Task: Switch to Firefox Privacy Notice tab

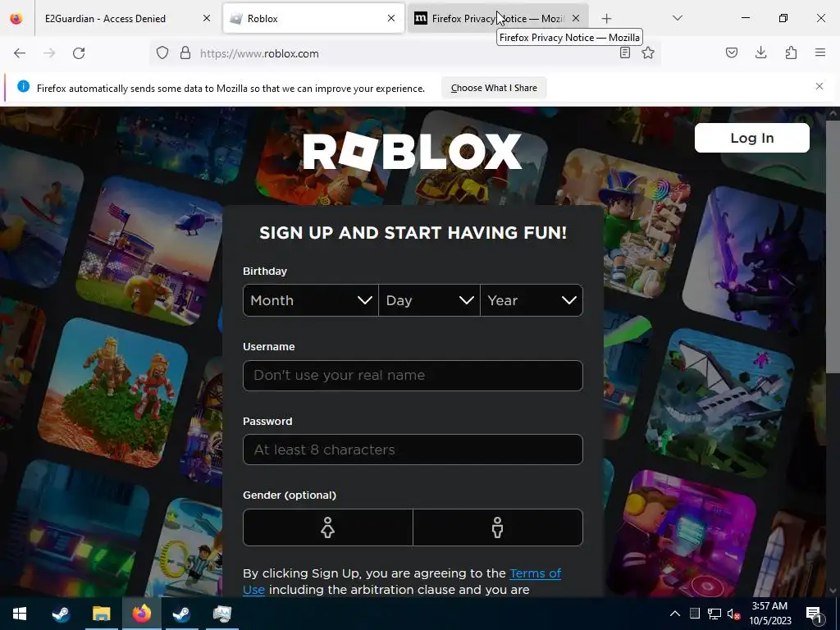Action: tap(498, 18)
